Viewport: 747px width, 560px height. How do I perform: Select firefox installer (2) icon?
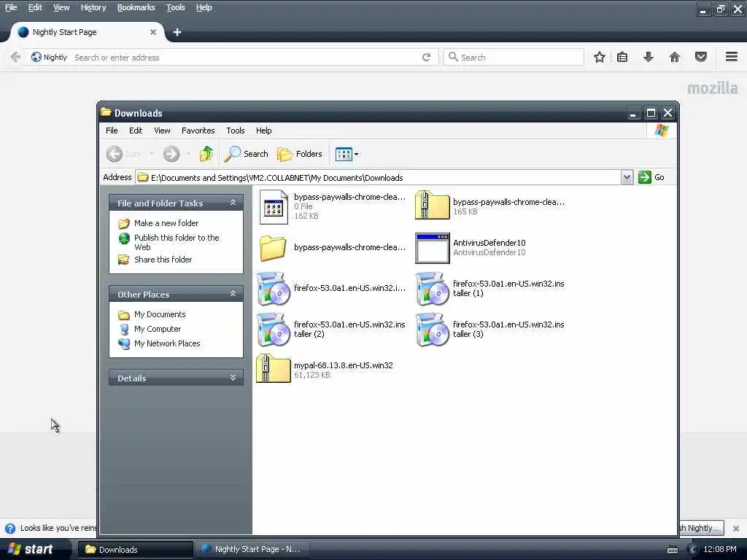pos(274,330)
